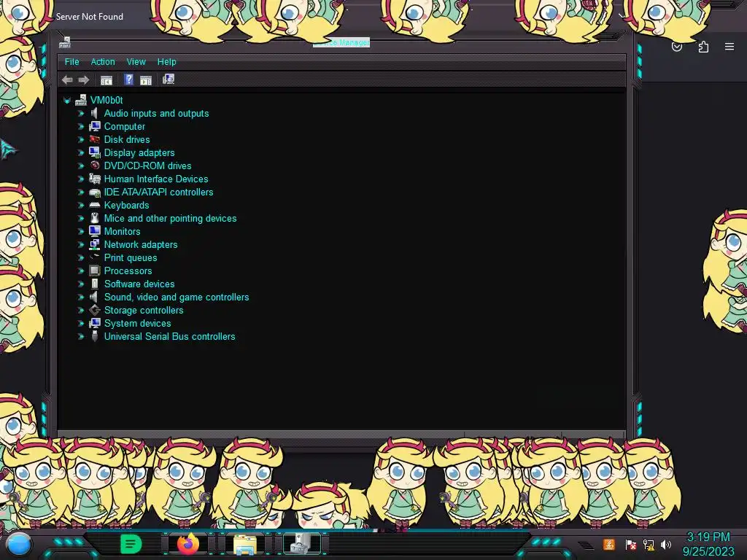Click the mouse icon of Mice and other pointing devices
The height and width of the screenshot is (560, 747).
94,218
